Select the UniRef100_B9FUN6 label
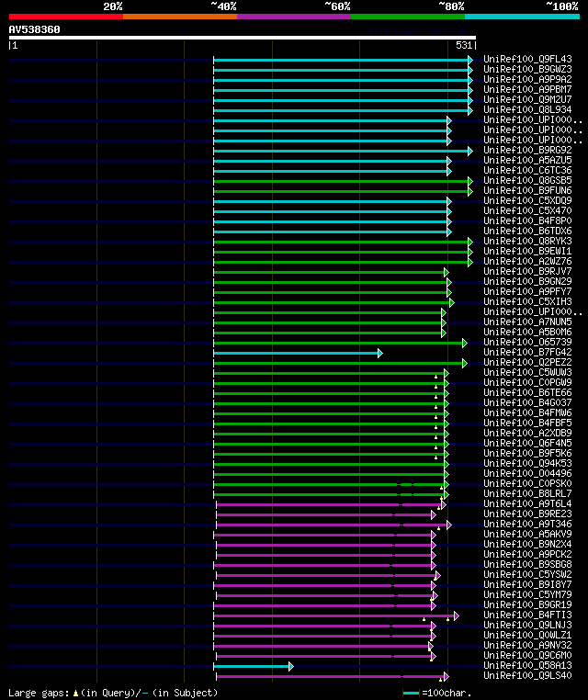 pyautogui.click(x=527, y=190)
